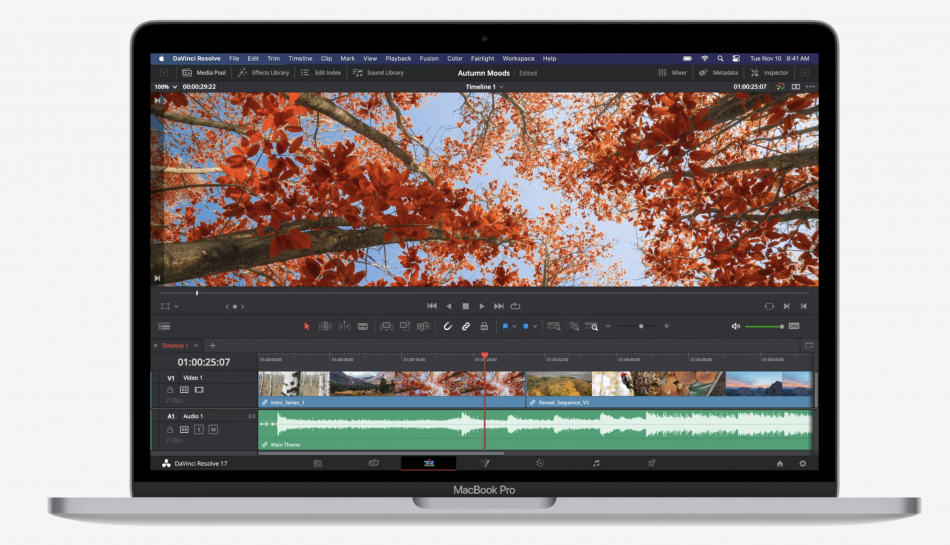
Task: Open the Media page icon
Action: click(x=317, y=463)
